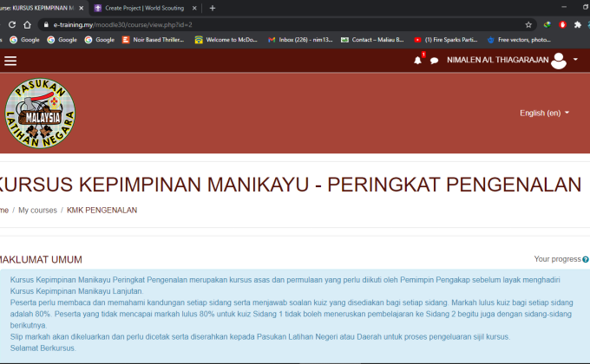View site security lock icon
This screenshot has height=364, width=590.
coord(46,25)
